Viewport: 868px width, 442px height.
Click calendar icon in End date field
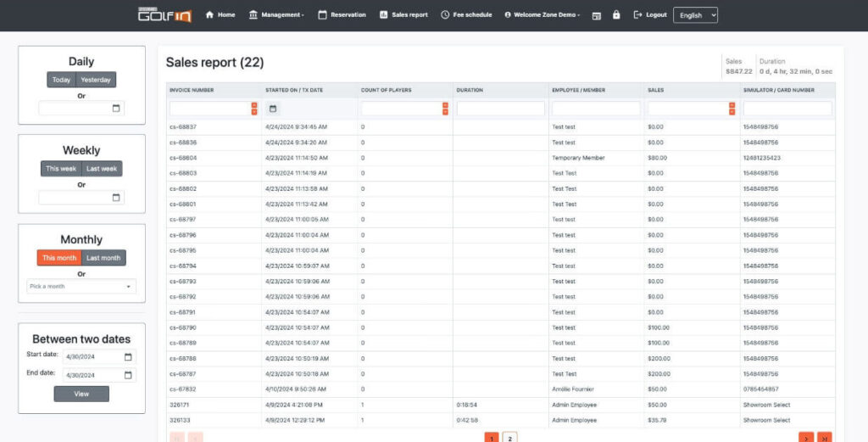click(x=128, y=374)
